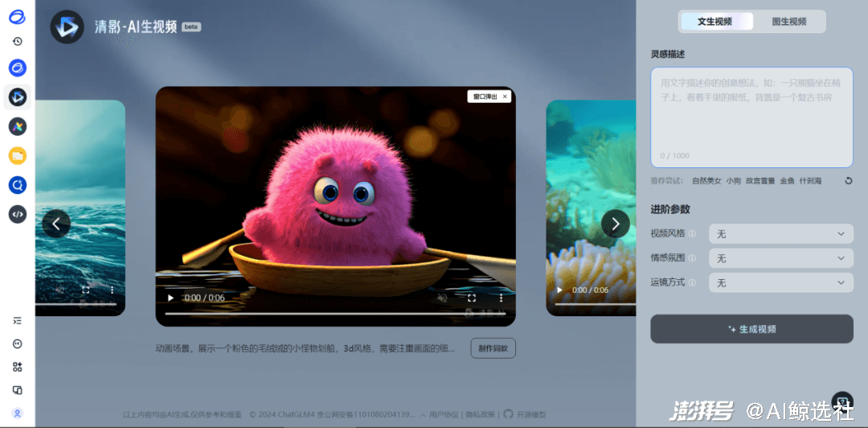This screenshot has height=428, width=868.
Task: Click the 生成视频 button
Action: click(x=751, y=329)
